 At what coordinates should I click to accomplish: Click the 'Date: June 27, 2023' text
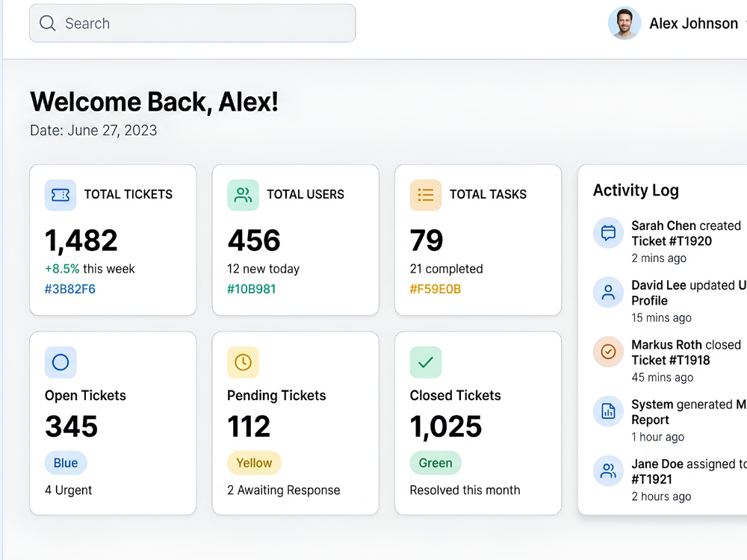[x=93, y=131]
